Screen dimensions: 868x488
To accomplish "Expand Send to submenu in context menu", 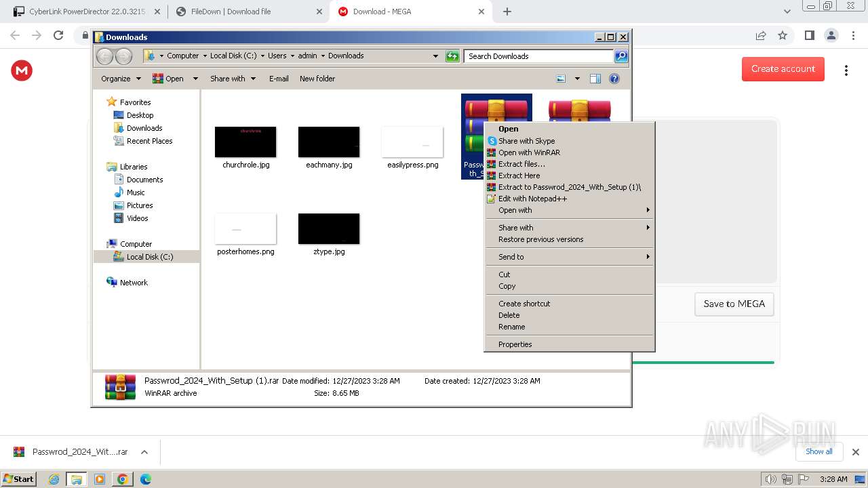I will click(x=569, y=257).
